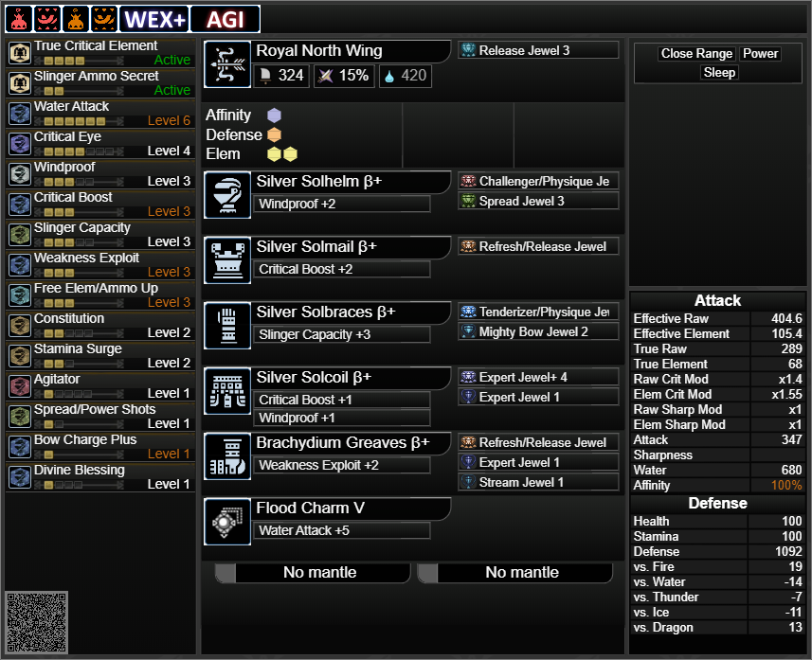Open the Spread Jewel 3 decoration slot
Screen dimensions: 812x660
(538, 201)
